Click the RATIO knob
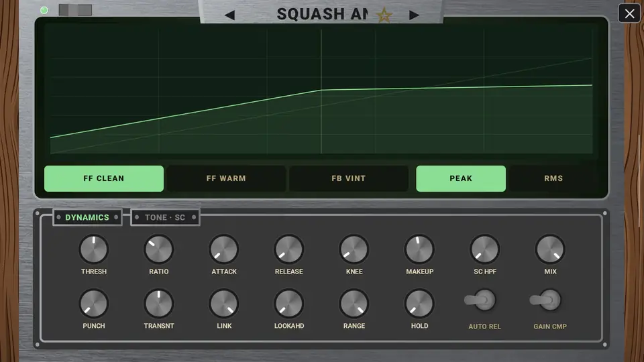 158,249
